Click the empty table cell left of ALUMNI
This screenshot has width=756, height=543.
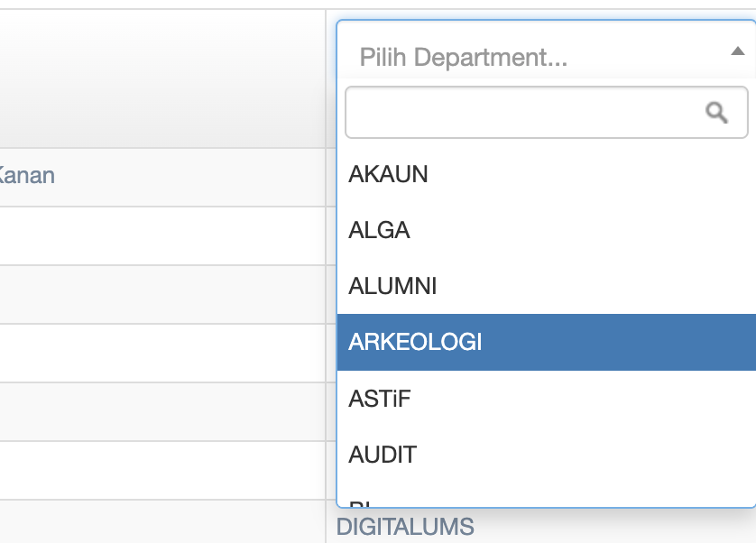click(x=162, y=294)
